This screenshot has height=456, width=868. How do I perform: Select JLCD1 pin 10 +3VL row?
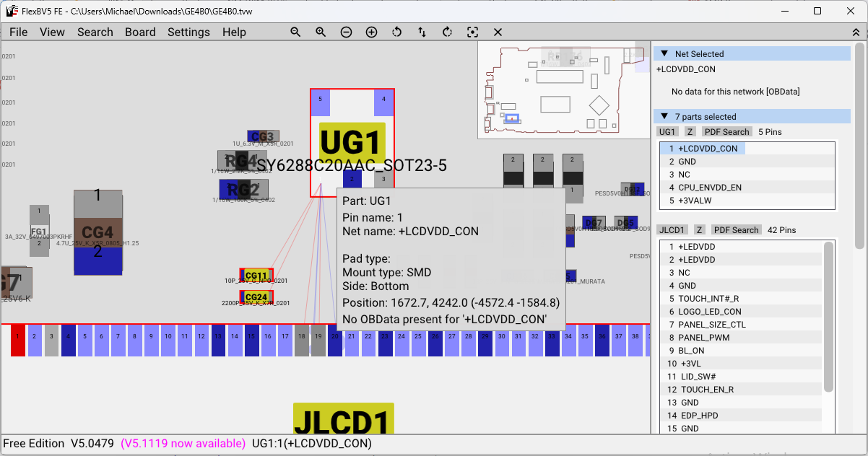tap(742, 364)
